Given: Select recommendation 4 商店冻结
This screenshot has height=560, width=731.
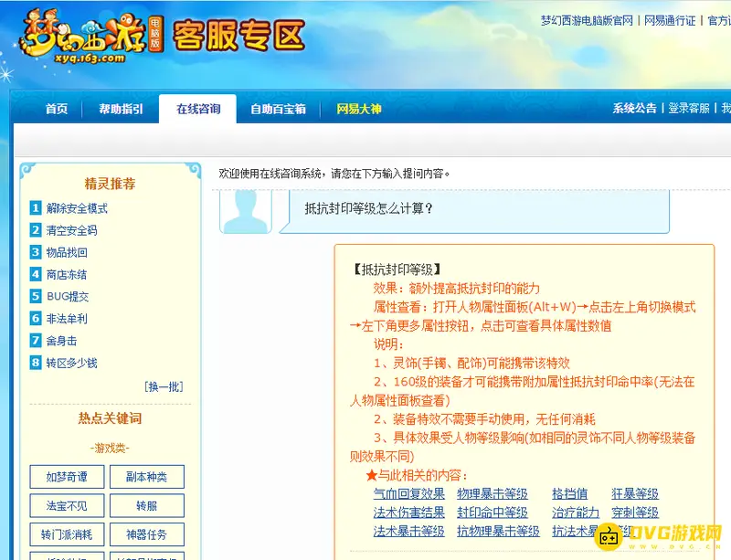Looking at the screenshot, I should tap(67, 274).
